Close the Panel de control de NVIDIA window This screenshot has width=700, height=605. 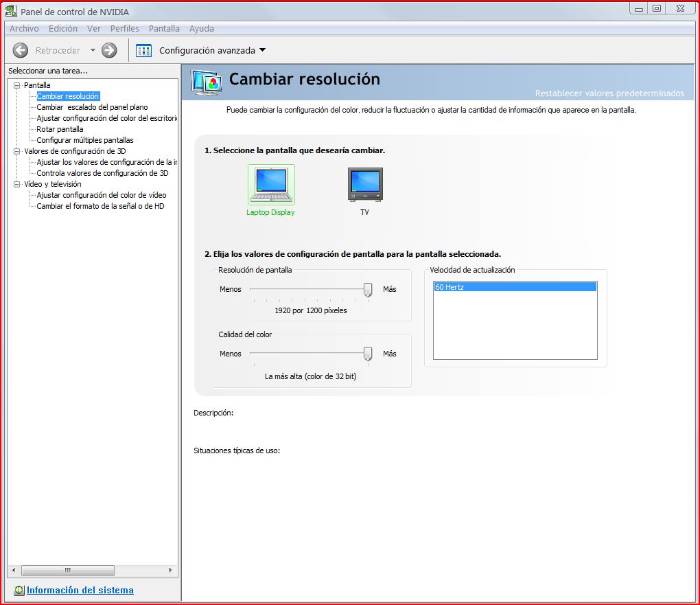[x=680, y=8]
